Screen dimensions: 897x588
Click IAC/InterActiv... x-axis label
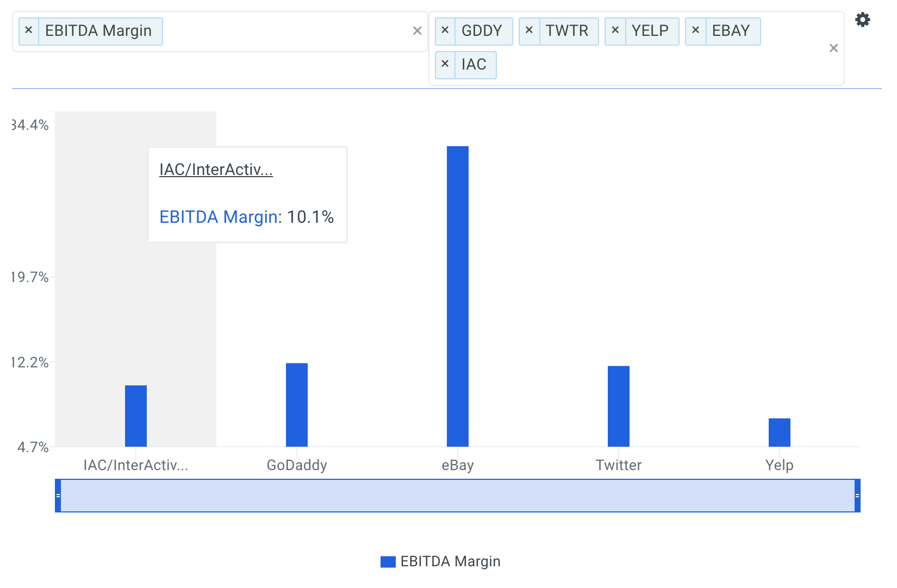pos(136,465)
